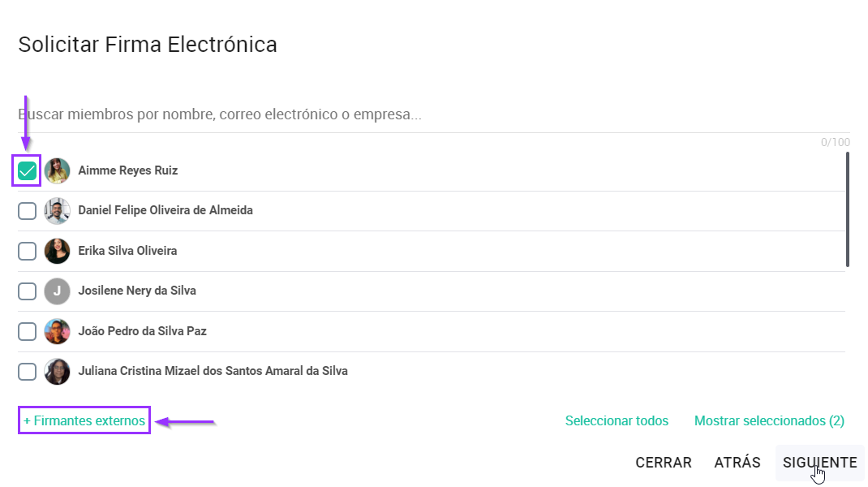Viewport: 868px width, 487px height.
Task: Click the gray J avatar for Josilene
Action: (57, 291)
